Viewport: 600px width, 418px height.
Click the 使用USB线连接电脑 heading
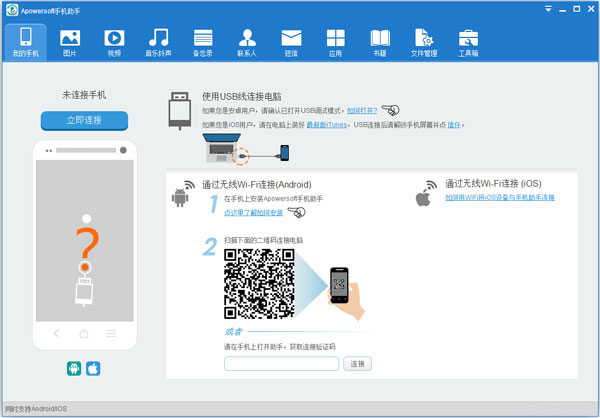pos(242,96)
